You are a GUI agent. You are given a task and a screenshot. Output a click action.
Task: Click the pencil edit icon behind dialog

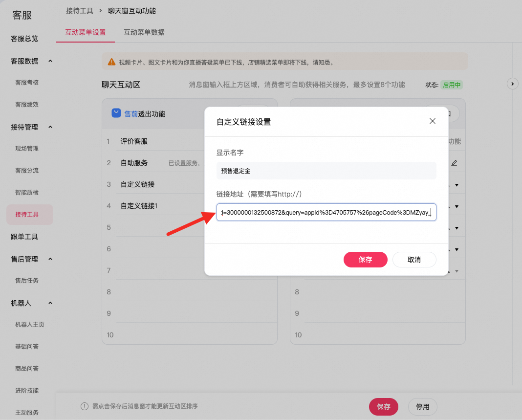point(454,163)
